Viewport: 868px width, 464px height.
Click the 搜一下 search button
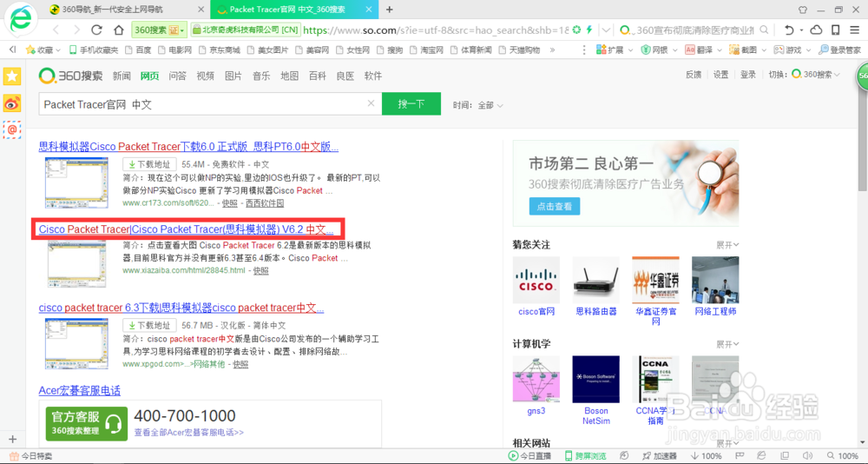(x=411, y=103)
